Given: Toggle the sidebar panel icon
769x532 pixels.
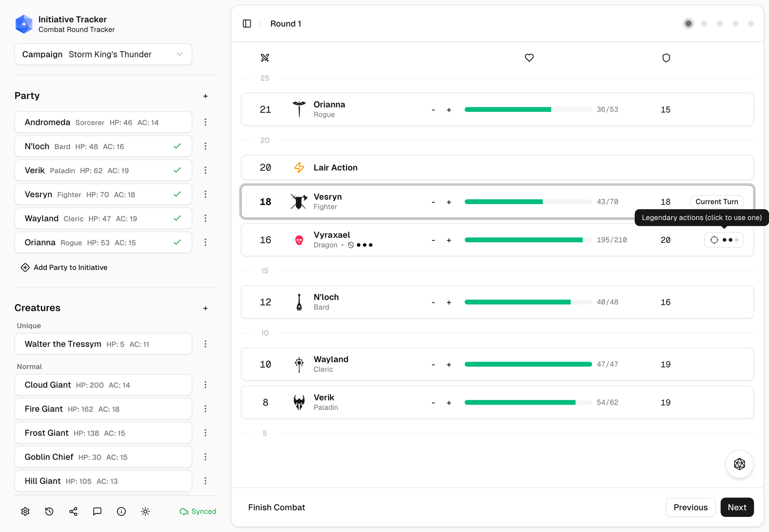Looking at the screenshot, I should 247,24.
